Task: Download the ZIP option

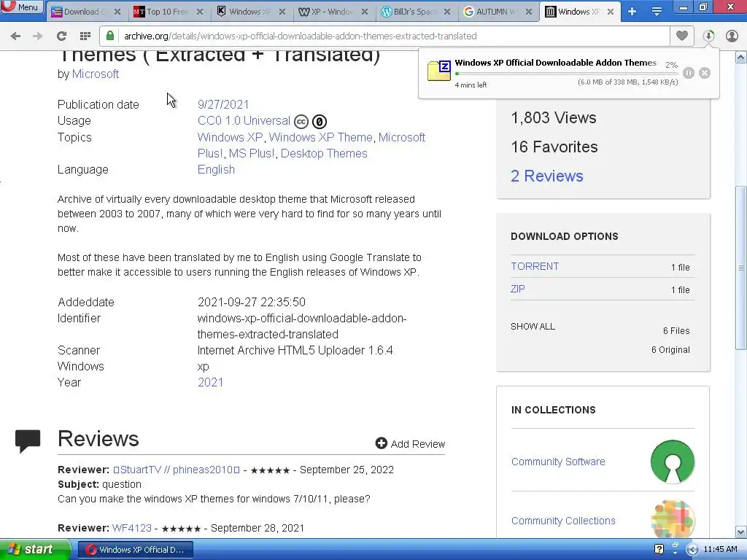Action: 517,289
